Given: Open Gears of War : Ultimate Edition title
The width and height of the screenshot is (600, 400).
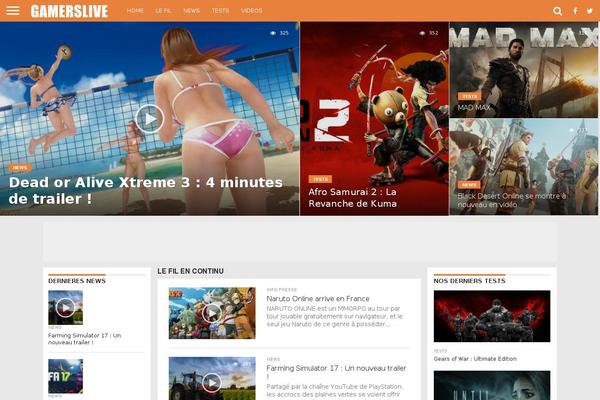Looking at the screenshot, I should pos(475,359).
